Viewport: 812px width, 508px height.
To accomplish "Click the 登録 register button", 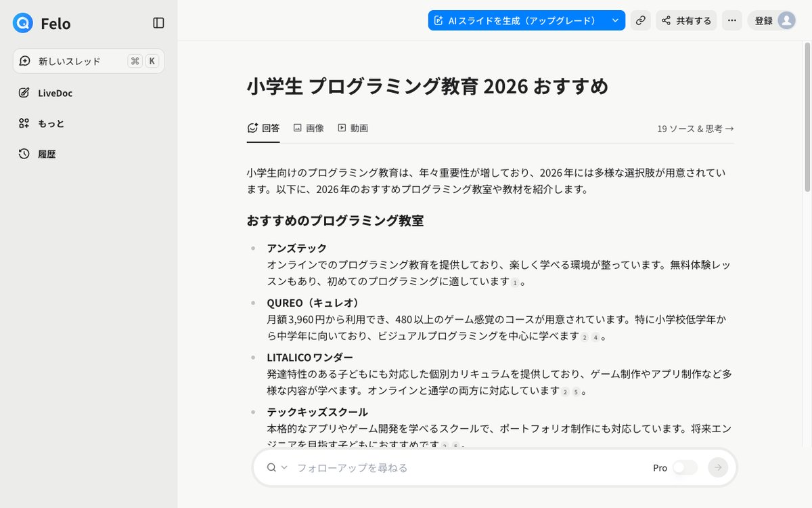I will 763,20.
